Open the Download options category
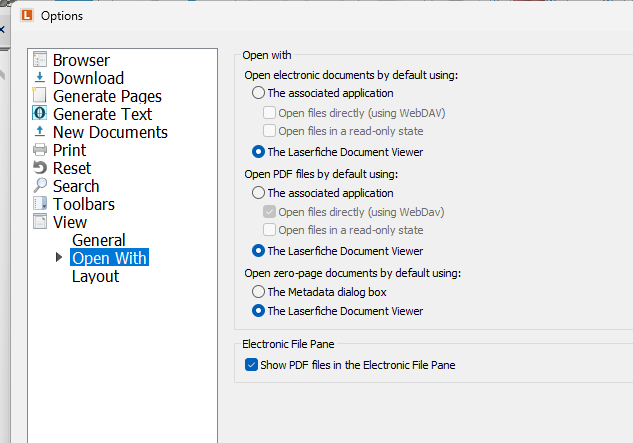This screenshot has height=443, width=633. point(88,78)
